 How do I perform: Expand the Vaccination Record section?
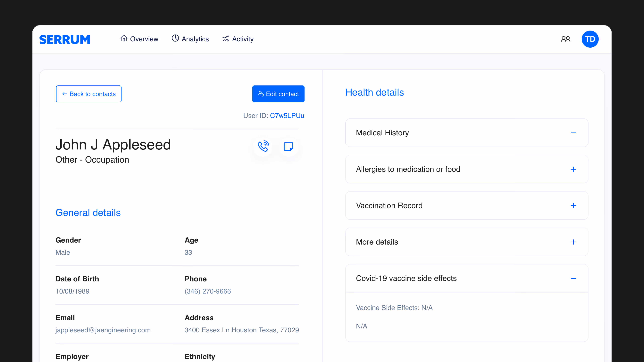pyautogui.click(x=573, y=206)
